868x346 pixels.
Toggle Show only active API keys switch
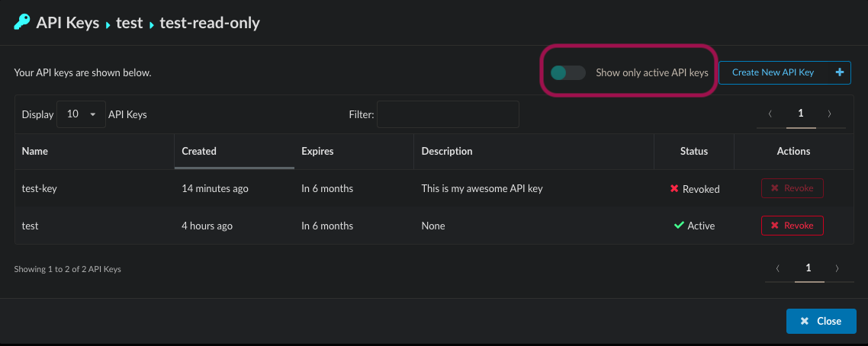[x=567, y=72]
